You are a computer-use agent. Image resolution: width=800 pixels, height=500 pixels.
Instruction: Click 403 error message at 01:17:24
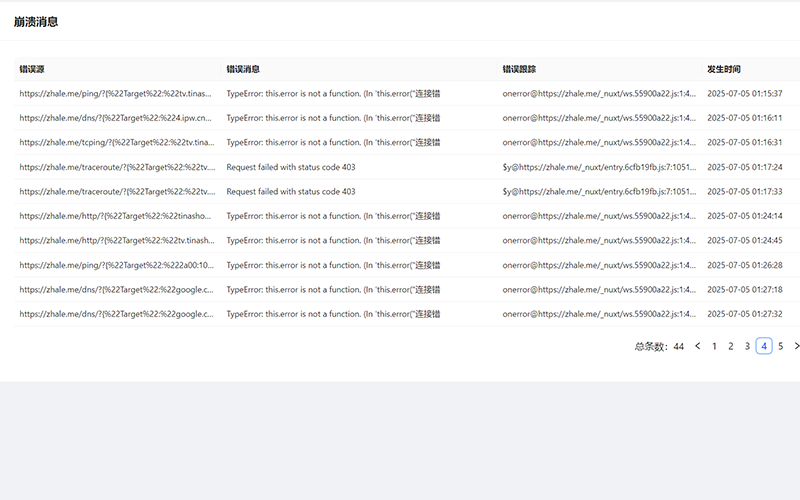point(291,167)
